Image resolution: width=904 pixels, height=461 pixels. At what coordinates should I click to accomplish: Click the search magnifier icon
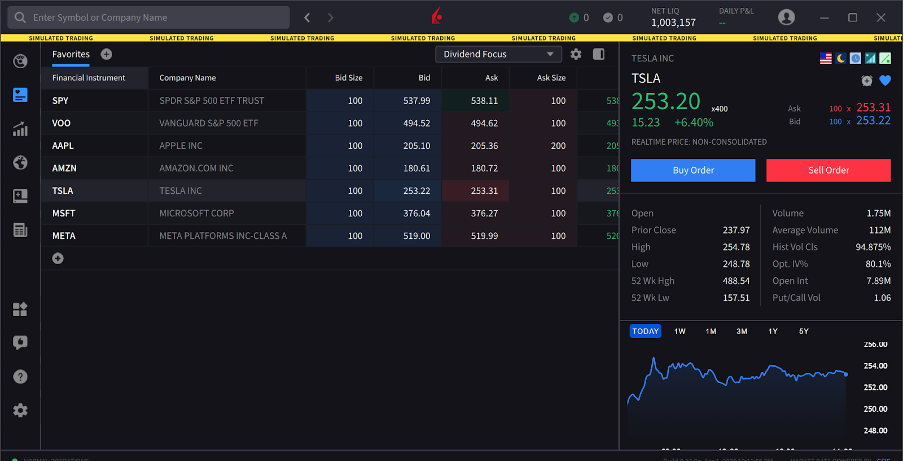click(x=20, y=17)
